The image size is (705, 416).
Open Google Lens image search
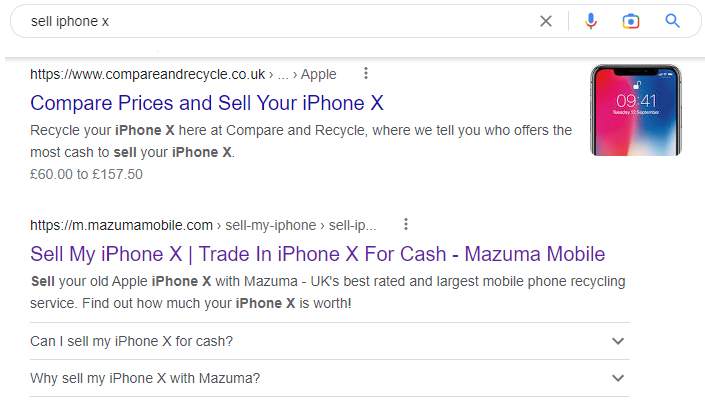(x=631, y=21)
